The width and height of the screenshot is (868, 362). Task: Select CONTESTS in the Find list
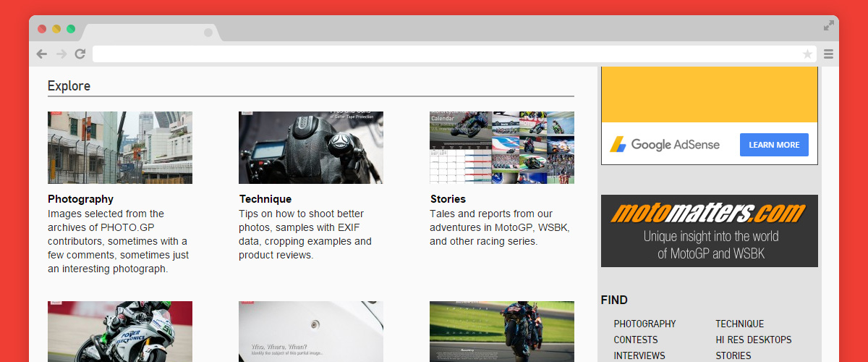(x=636, y=340)
